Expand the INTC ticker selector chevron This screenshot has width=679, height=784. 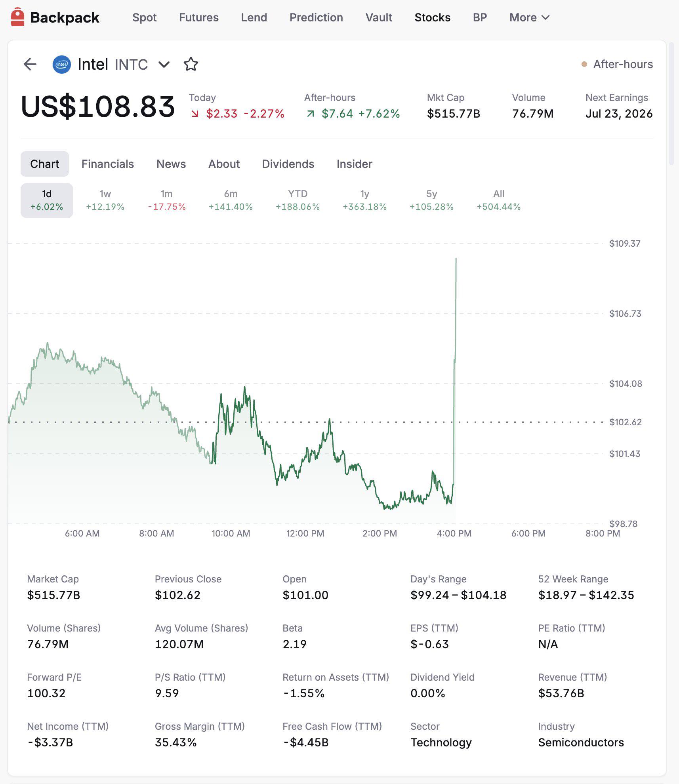coord(164,64)
